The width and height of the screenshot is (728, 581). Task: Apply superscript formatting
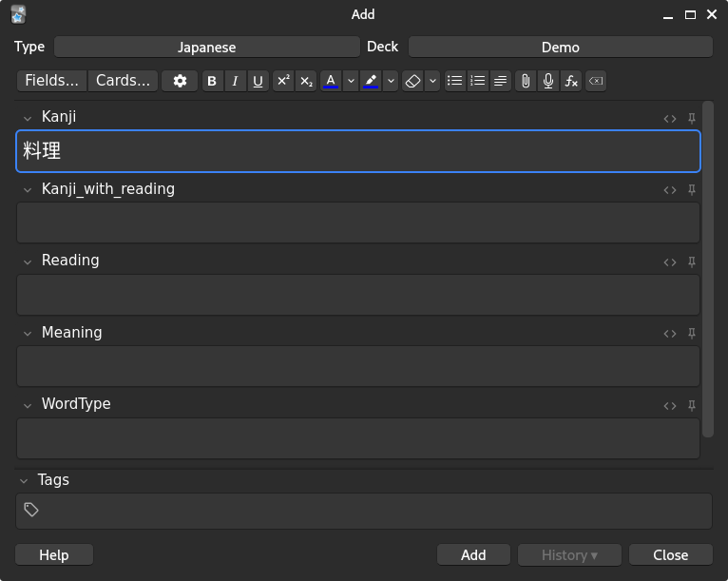point(283,82)
